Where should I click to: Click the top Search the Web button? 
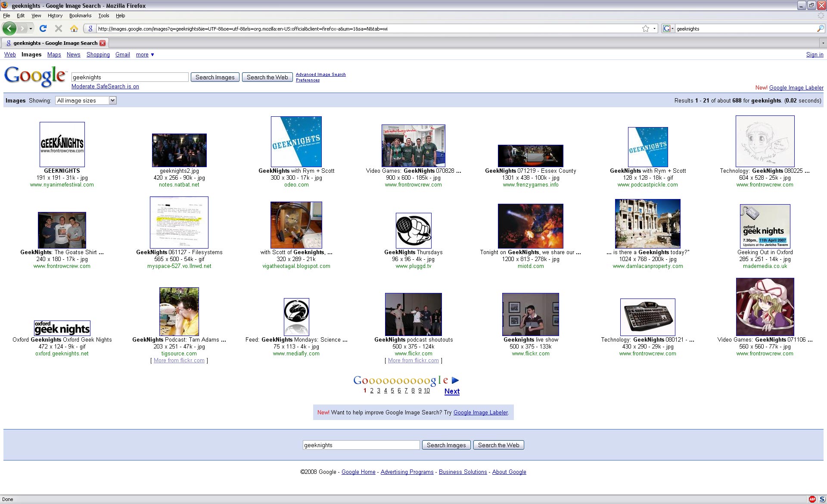pyautogui.click(x=267, y=77)
